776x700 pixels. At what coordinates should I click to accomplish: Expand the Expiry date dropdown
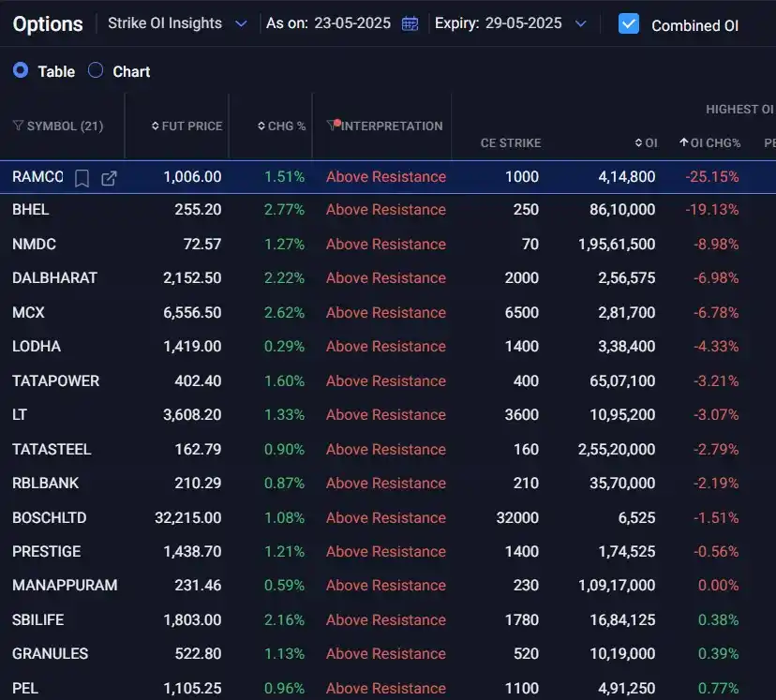(581, 23)
